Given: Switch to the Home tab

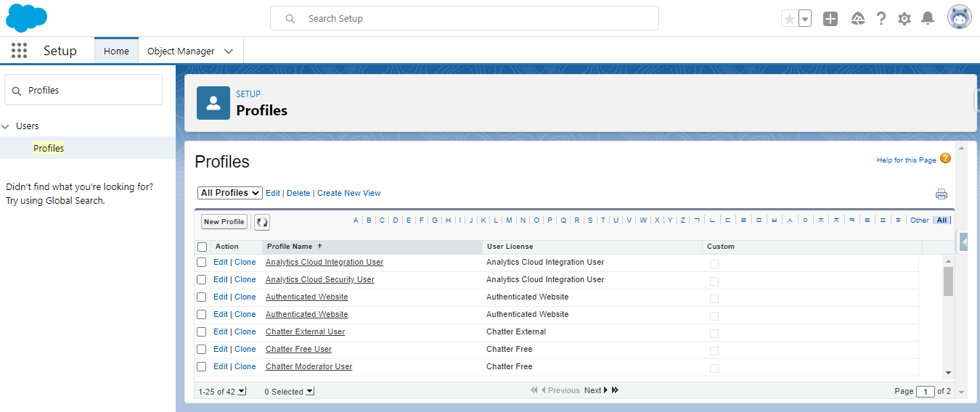Looking at the screenshot, I should (x=116, y=51).
